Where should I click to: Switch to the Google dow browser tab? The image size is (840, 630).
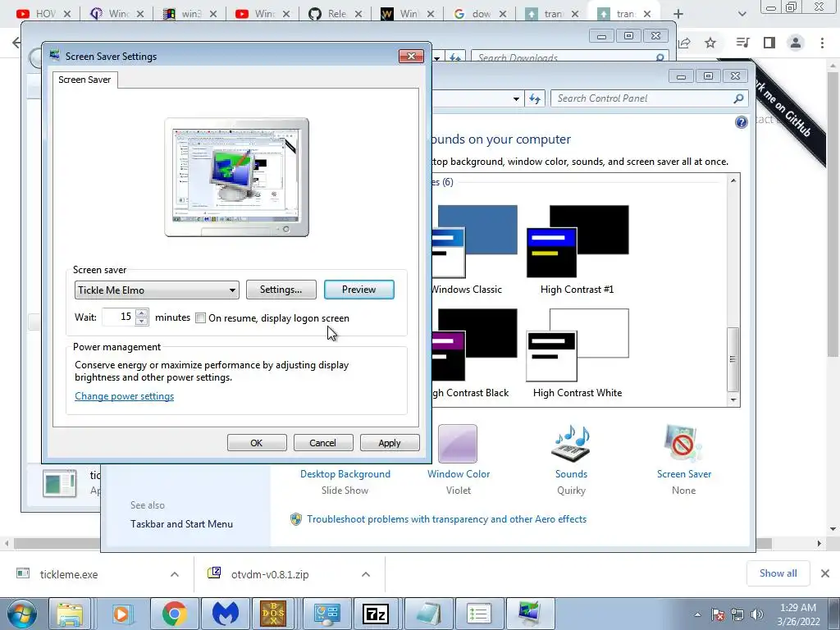[481, 14]
